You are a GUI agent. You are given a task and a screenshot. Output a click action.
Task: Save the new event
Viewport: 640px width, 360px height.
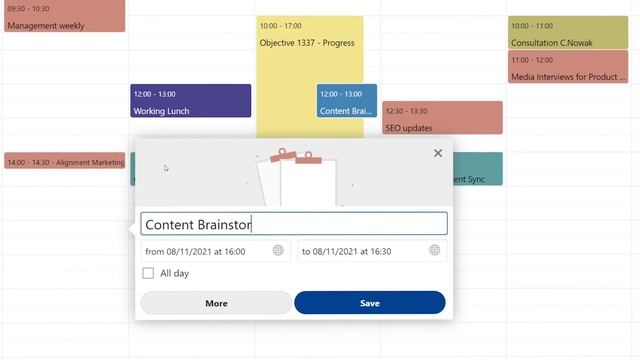[370, 303]
